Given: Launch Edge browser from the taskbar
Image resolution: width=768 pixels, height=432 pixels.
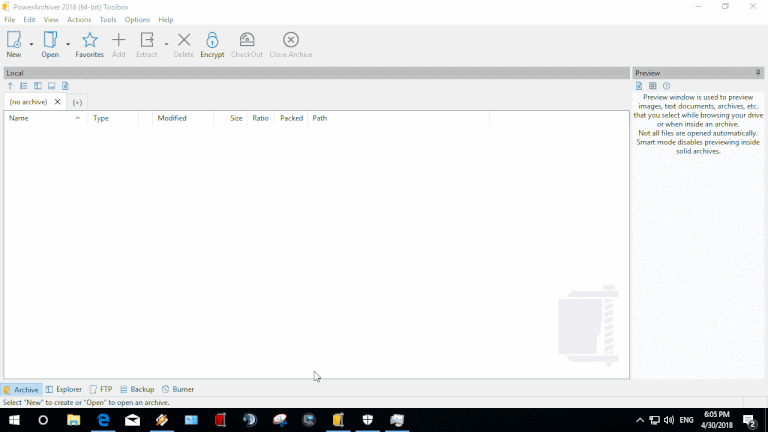Looking at the screenshot, I should click(103, 420).
